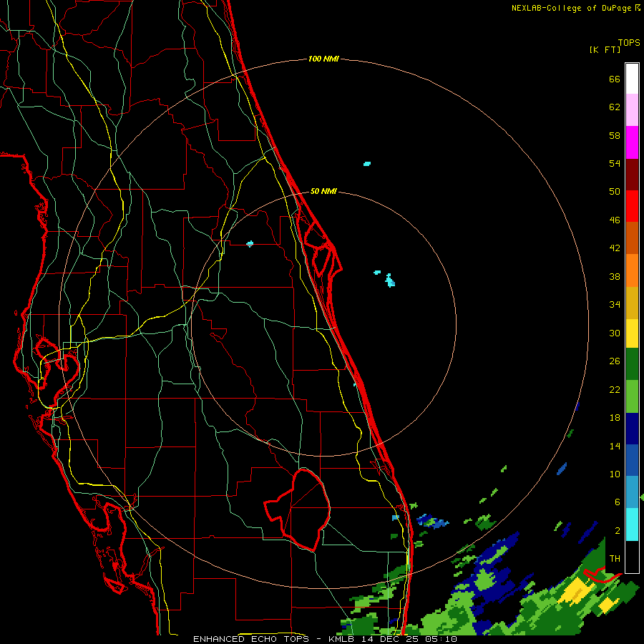Click the 30 legend value

pos(615,333)
